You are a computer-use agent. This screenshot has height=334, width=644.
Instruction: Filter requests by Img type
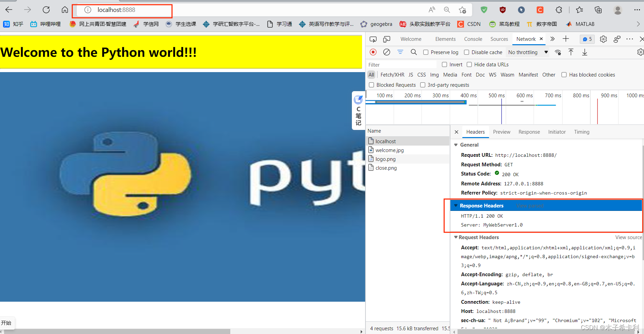point(434,75)
